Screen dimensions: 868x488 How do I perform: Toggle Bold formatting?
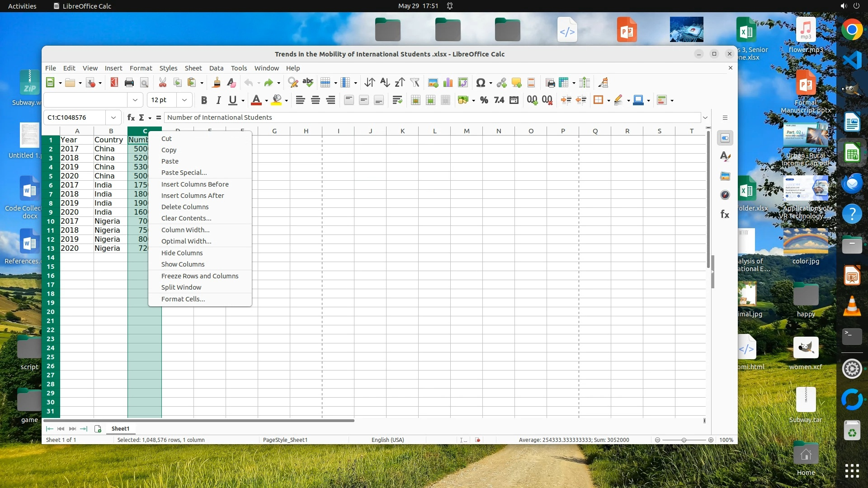pos(204,100)
